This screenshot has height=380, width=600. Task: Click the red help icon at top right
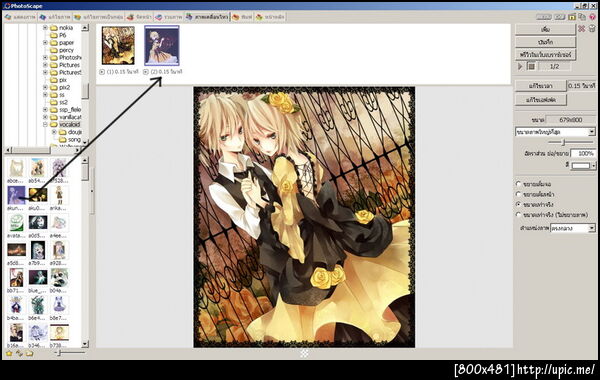(x=593, y=17)
